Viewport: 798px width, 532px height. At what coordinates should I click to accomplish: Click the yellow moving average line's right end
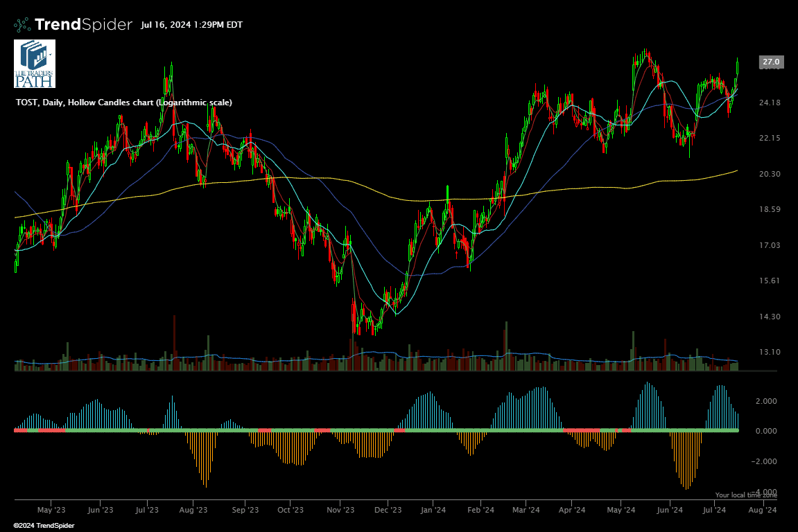[x=736, y=170]
